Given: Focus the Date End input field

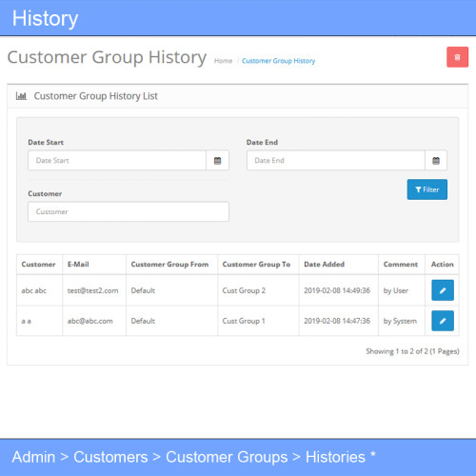Looking at the screenshot, I should coord(336,161).
